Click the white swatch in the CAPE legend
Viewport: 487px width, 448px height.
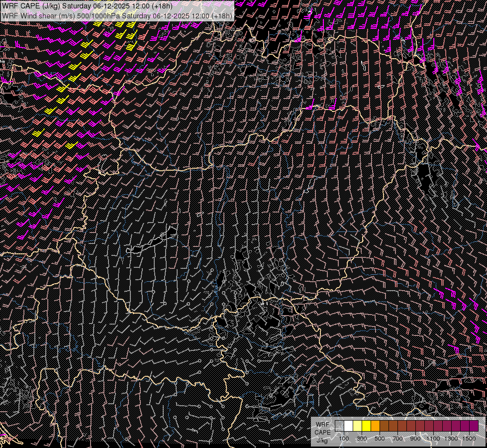tap(349, 426)
